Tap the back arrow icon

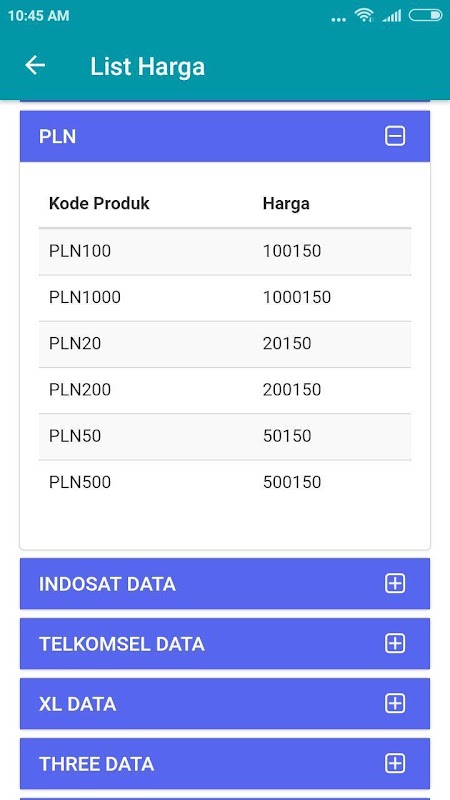[35, 65]
